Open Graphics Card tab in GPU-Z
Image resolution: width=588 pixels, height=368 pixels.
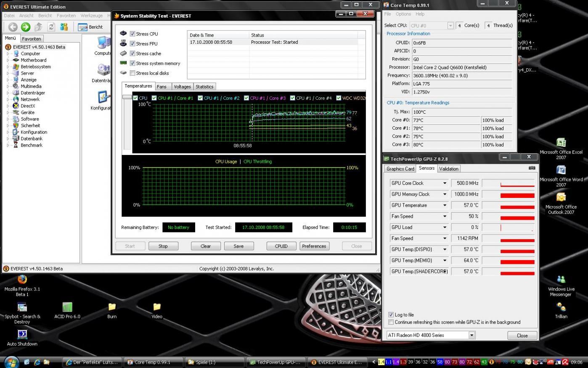(x=400, y=169)
